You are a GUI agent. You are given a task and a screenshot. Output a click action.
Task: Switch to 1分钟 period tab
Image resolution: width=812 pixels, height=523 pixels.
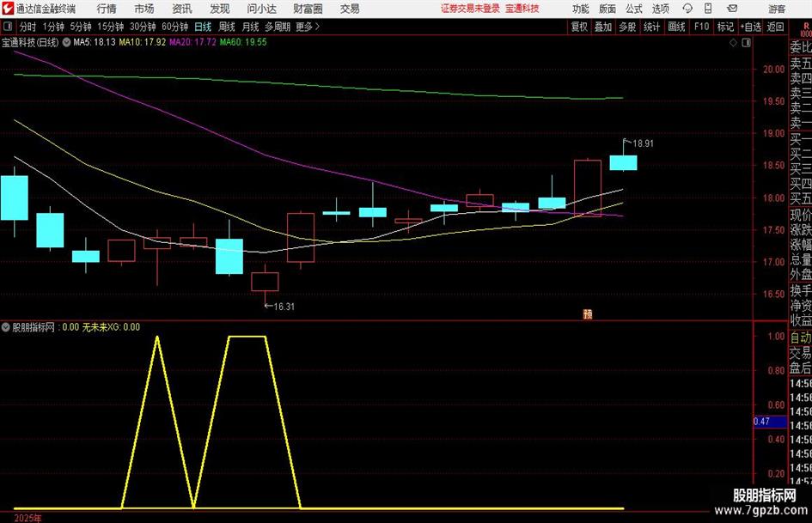pyautogui.click(x=53, y=27)
